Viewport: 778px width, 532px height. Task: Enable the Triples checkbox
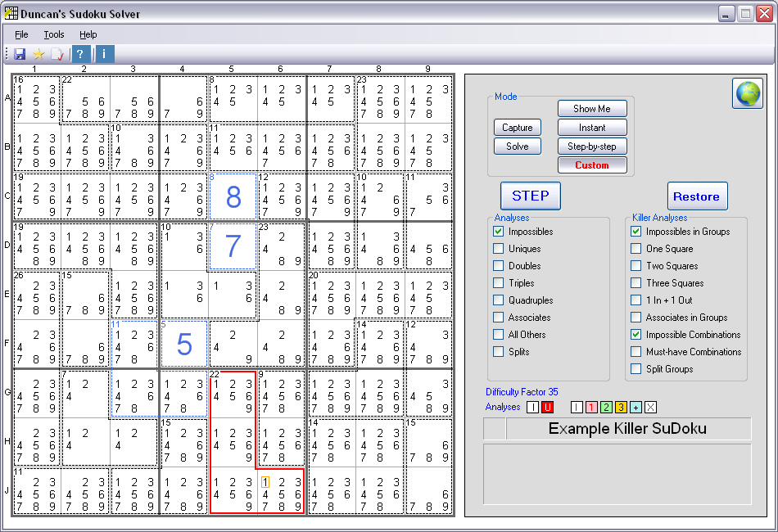point(498,283)
